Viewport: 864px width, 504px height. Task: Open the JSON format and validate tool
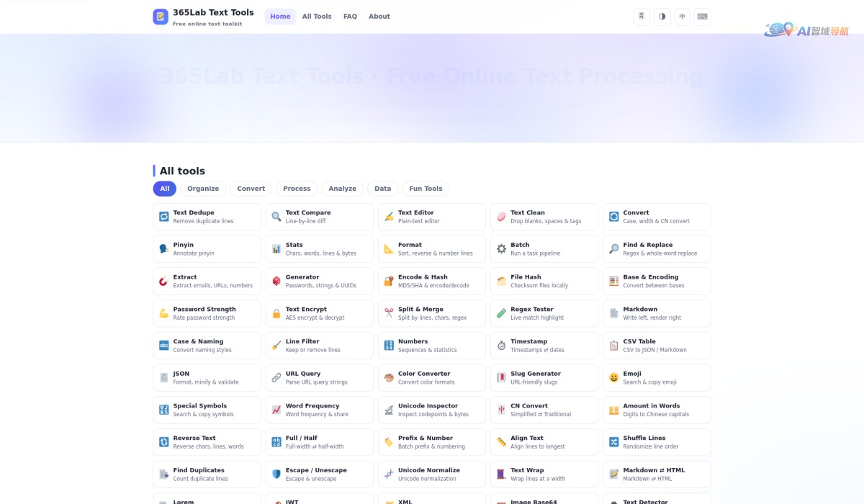pos(207,377)
